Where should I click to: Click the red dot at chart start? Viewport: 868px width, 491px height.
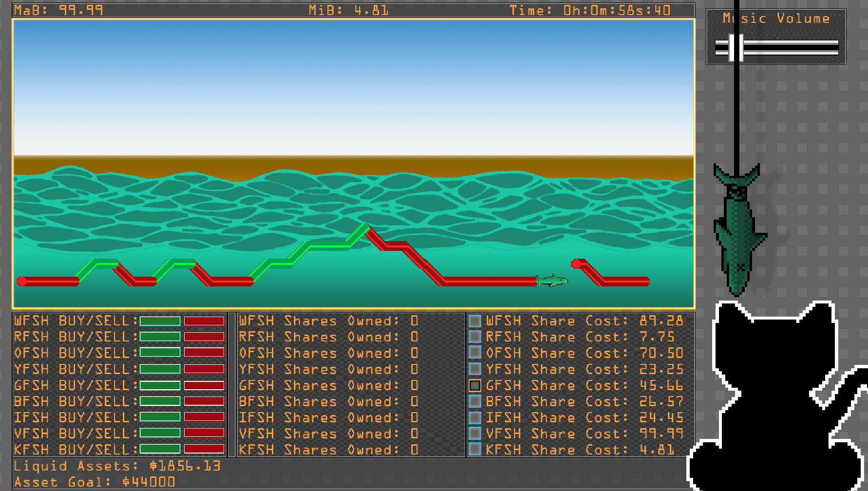pyautogui.click(x=21, y=281)
